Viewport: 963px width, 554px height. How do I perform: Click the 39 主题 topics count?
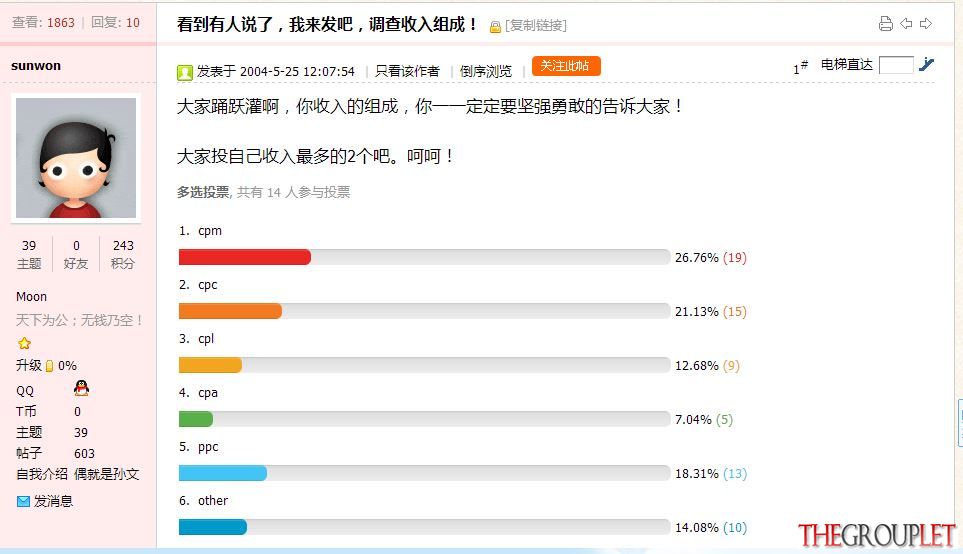(29, 254)
